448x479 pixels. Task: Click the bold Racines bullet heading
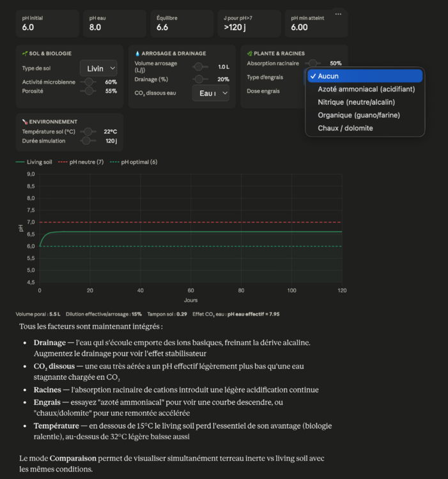(x=47, y=390)
